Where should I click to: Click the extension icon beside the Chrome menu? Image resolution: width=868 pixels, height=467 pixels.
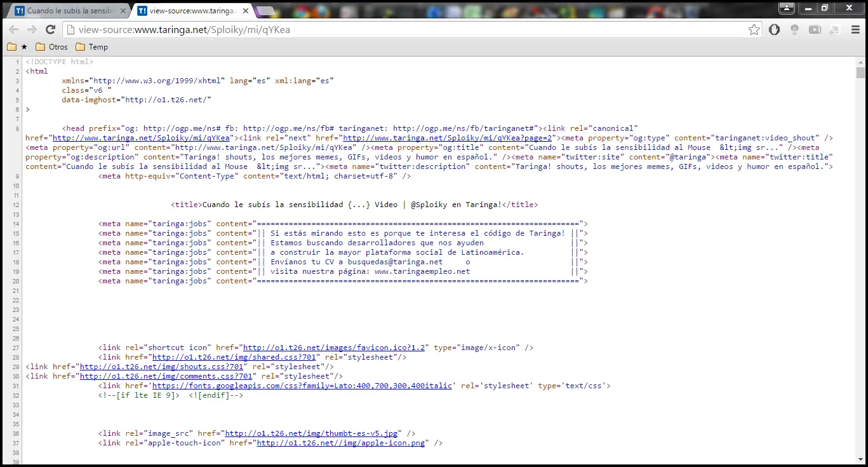click(x=835, y=30)
